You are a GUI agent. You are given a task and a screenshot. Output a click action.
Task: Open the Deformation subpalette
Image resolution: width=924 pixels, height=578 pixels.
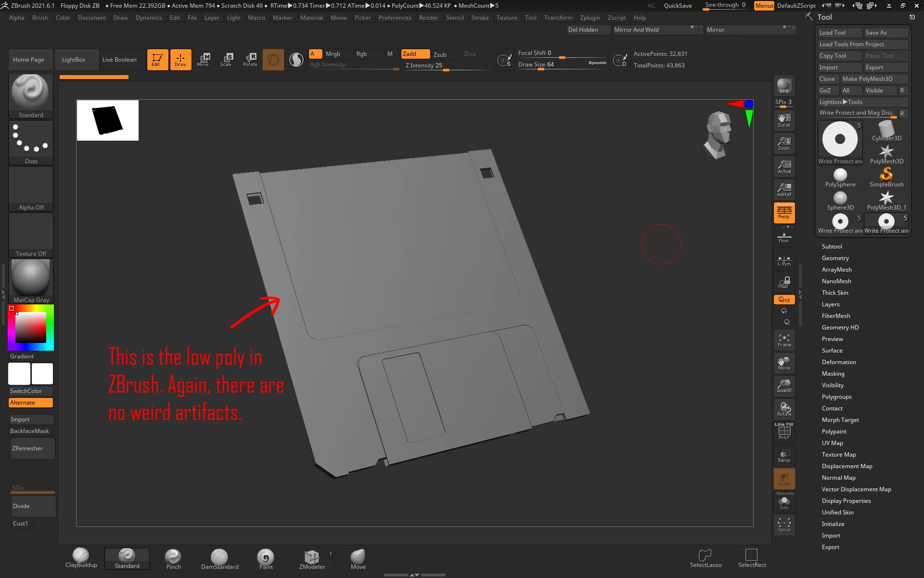click(838, 362)
